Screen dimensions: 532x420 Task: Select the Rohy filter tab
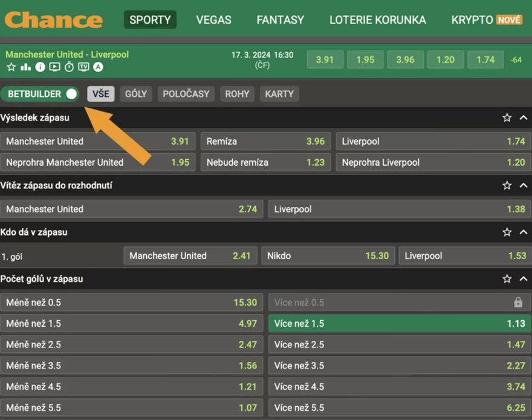(x=237, y=94)
